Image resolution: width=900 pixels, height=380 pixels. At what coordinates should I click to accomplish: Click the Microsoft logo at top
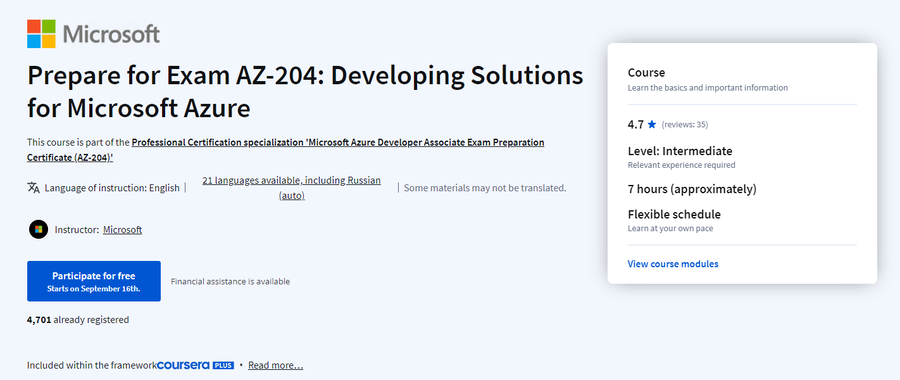coord(93,34)
